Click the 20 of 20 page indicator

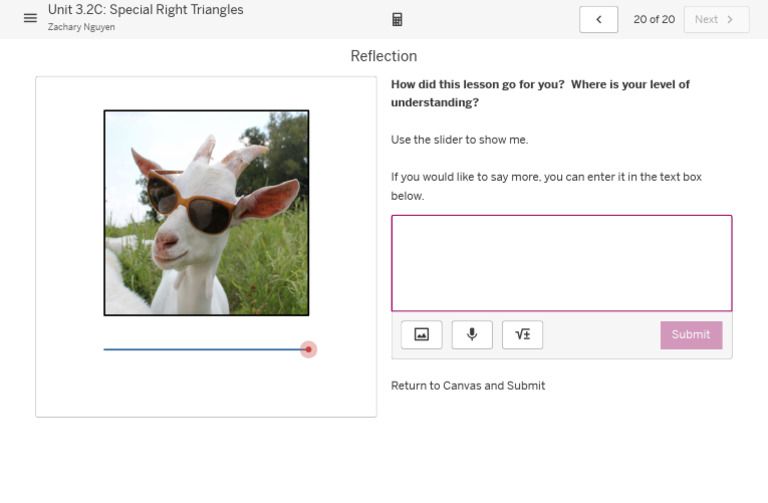click(654, 19)
